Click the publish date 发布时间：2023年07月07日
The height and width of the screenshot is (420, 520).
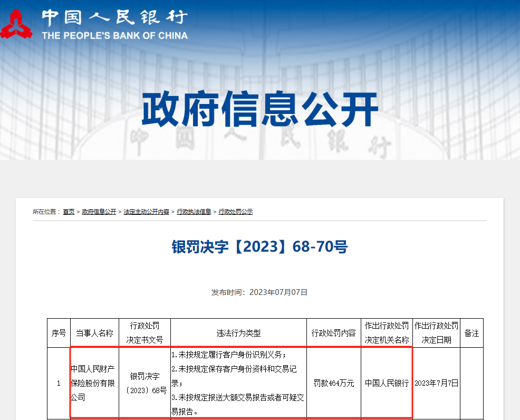(259, 292)
